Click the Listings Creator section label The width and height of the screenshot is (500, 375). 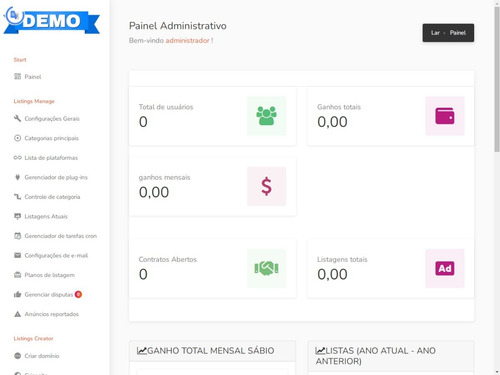tap(33, 338)
